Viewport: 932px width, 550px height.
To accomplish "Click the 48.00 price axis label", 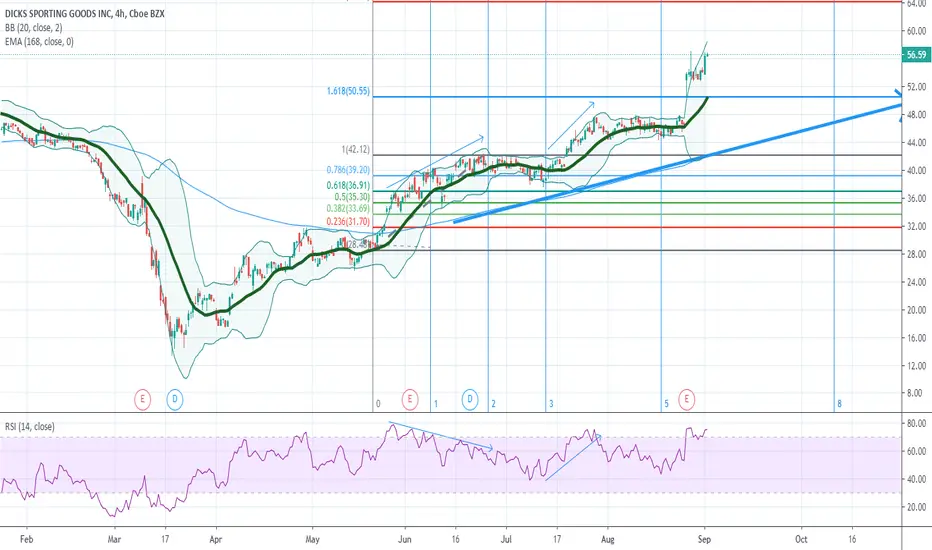I will click(917, 115).
